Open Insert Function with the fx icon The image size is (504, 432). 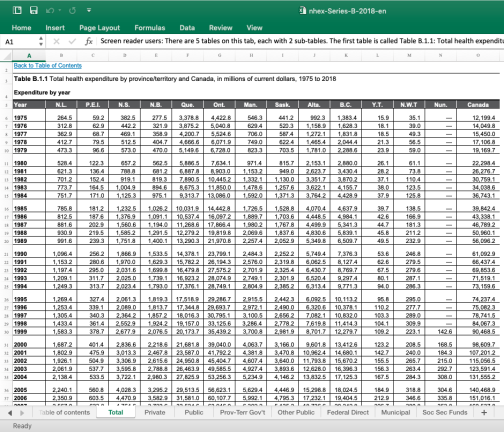tap(89, 41)
